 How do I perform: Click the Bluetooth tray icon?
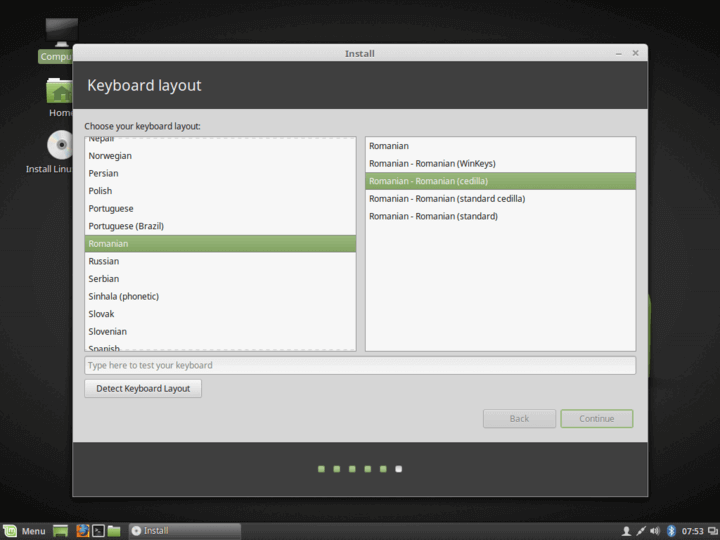[x=672, y=531]
